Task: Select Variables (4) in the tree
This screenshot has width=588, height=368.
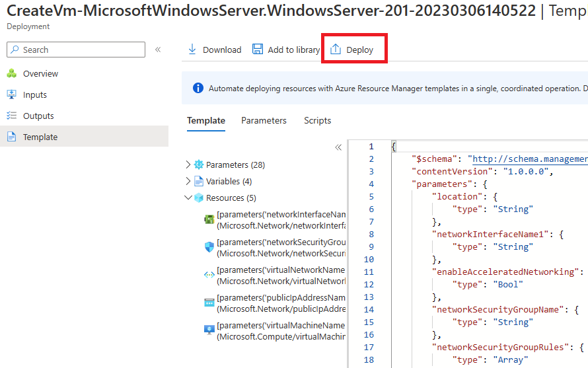Action: pos(229,181)
